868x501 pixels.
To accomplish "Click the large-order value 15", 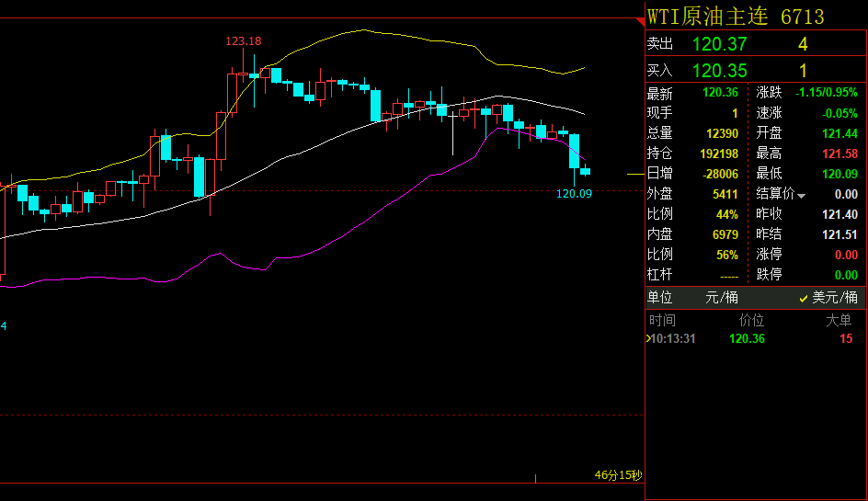I will point(846,339).
